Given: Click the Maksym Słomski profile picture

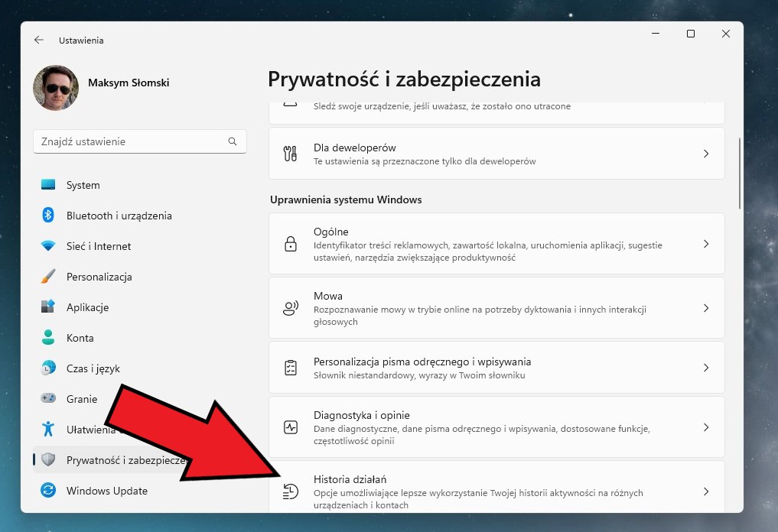Looking at the screenshot, I should coord(55,88).
